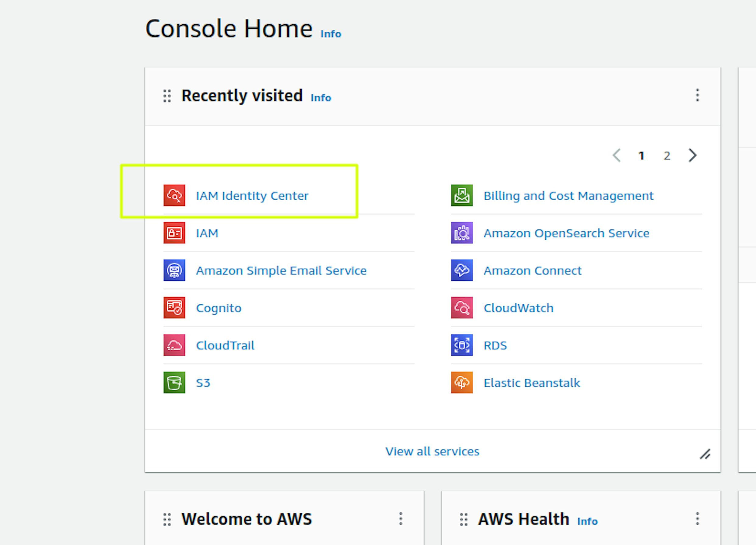756x545 pixels.
Task: Open the Cognito link
Action: pos(218,308)
